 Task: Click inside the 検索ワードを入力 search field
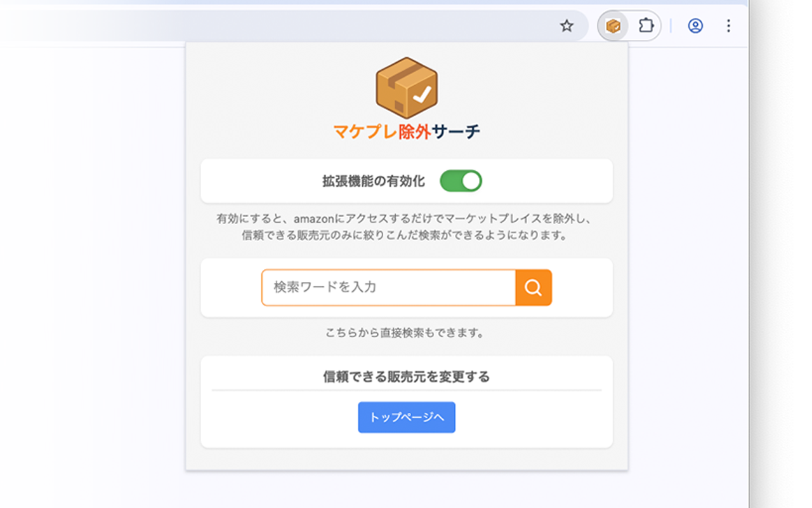(x=381, y=287)
